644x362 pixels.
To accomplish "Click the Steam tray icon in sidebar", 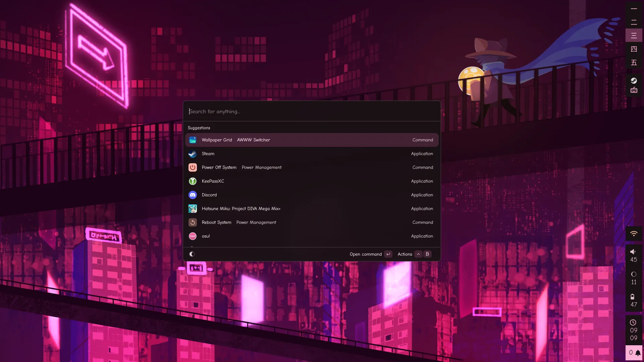I will pos(634,80).
